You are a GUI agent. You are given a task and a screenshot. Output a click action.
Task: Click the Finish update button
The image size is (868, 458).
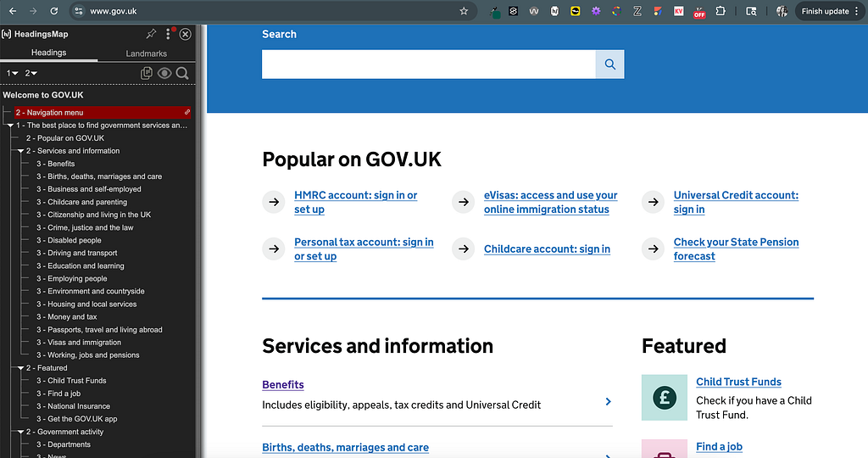(x=830, y=11)
